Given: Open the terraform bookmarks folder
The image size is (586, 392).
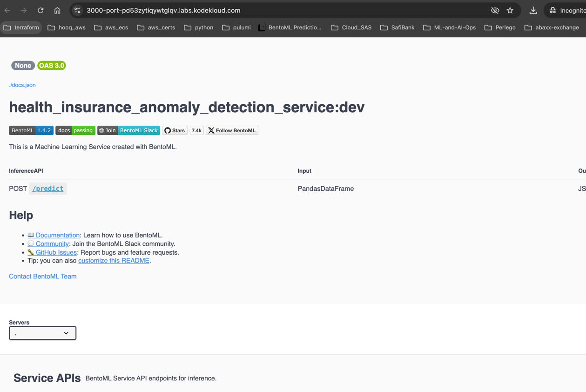Looking at the screenshot, I should [x=21, y=27].
